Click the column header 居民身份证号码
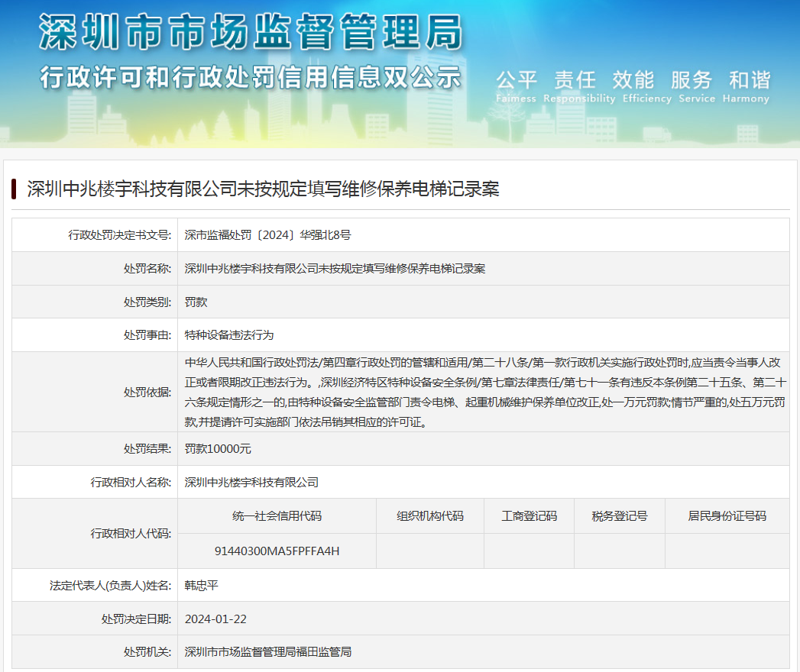800x672 pixels. [727, 516]
